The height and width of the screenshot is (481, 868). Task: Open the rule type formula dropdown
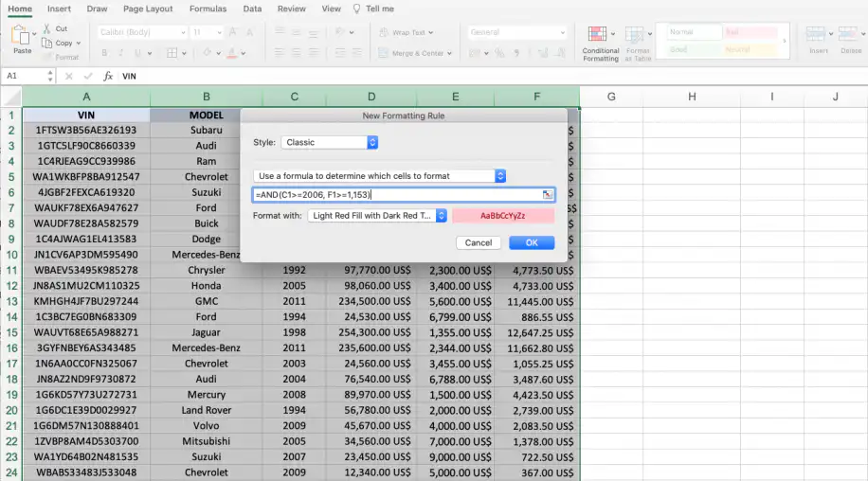(380, 176)
